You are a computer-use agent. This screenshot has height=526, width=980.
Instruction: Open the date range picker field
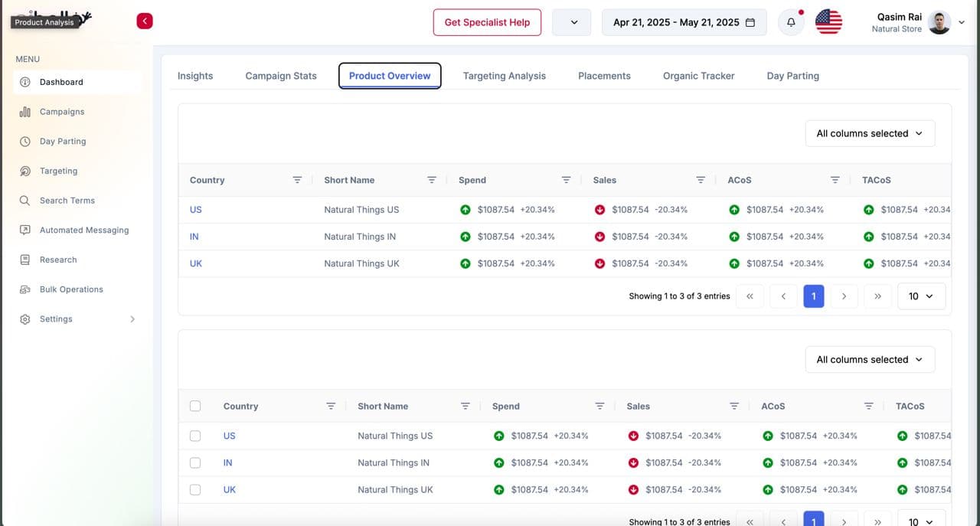point(684,22)
